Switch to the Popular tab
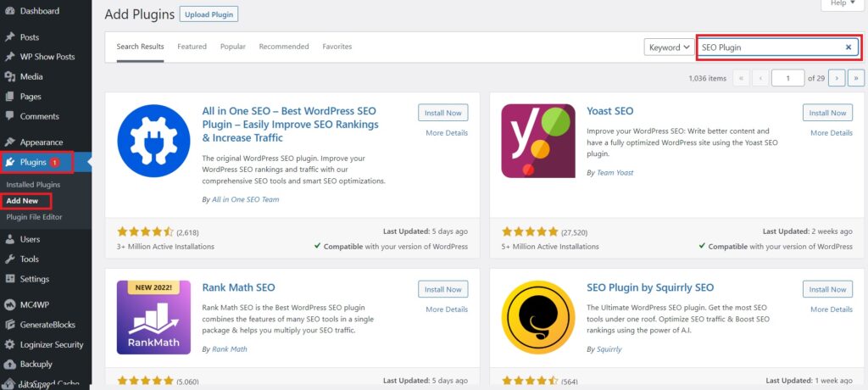Viewport: 868px width, 390px height. click(x=233, y=47)
